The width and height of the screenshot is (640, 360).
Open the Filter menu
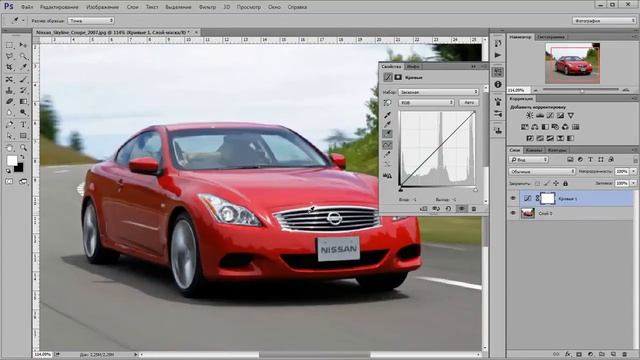pos(207,7)
